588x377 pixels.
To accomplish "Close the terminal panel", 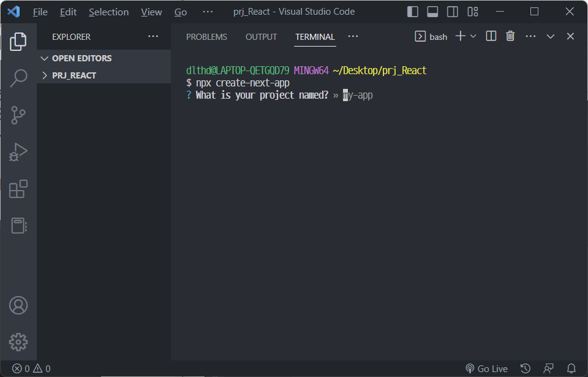I will 570,36.
